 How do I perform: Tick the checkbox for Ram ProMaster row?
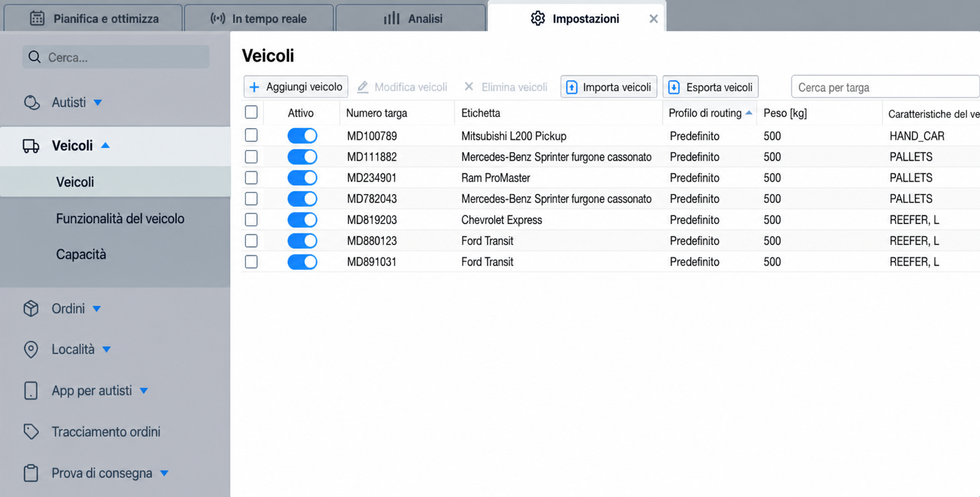point(251,178)
